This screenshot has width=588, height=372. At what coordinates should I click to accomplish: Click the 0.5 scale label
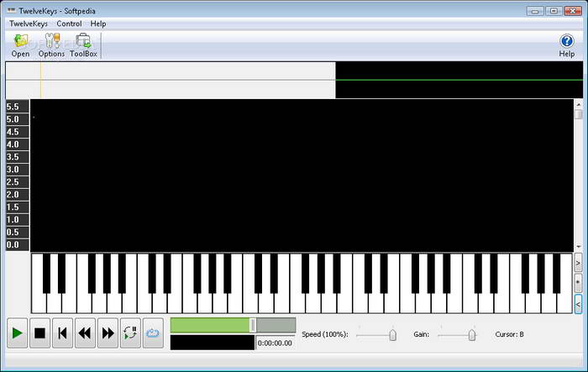18,232
